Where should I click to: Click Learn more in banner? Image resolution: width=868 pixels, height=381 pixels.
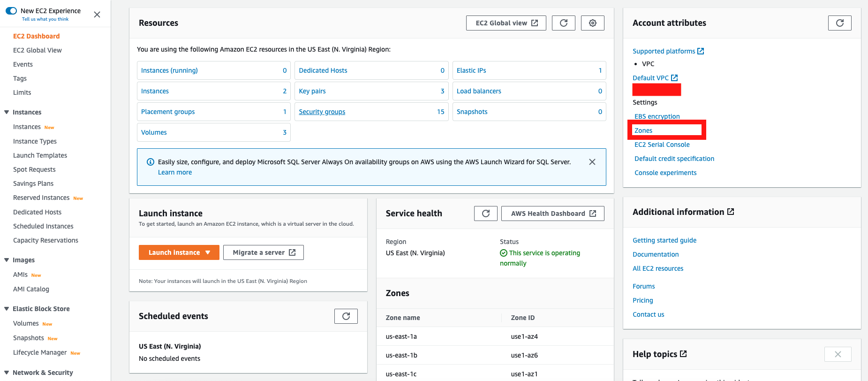(x=175, y=172)
